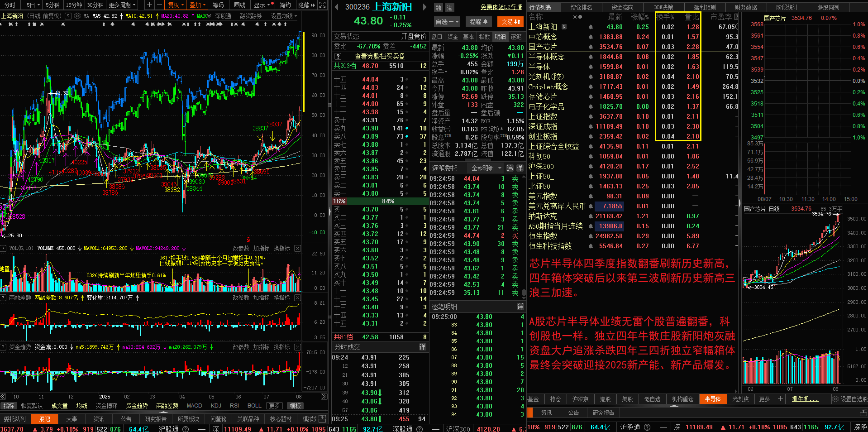This screenshot has height=432, width=868.
Task: Open help icon for VOL indicator
Action: (x=4, y=248)
